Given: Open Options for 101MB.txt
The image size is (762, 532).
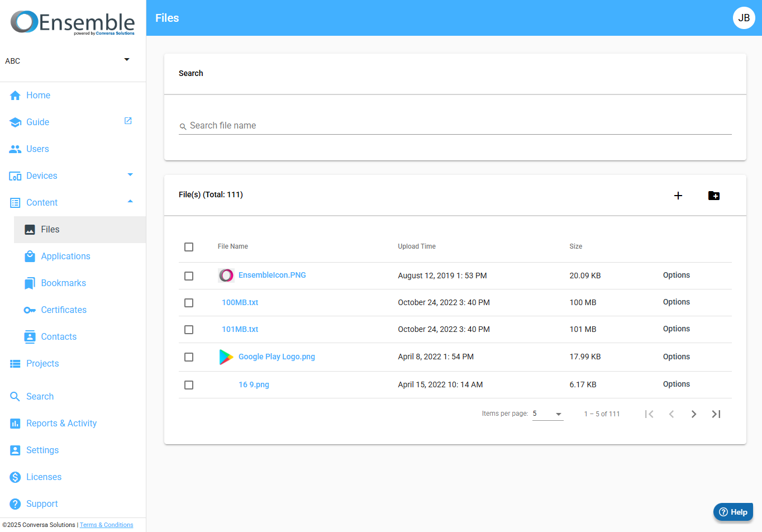Looking at the screenshot, I should pyautogui.click(x=677, y=329).
